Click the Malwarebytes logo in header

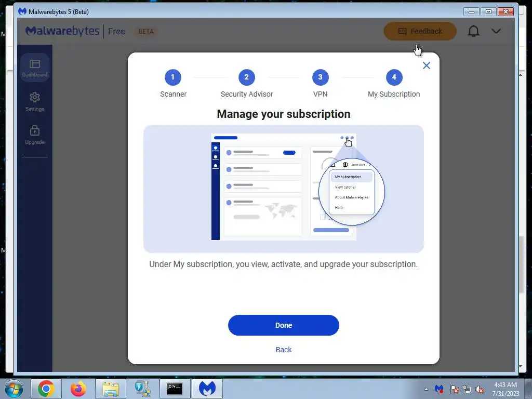click(x=62, y=31)
